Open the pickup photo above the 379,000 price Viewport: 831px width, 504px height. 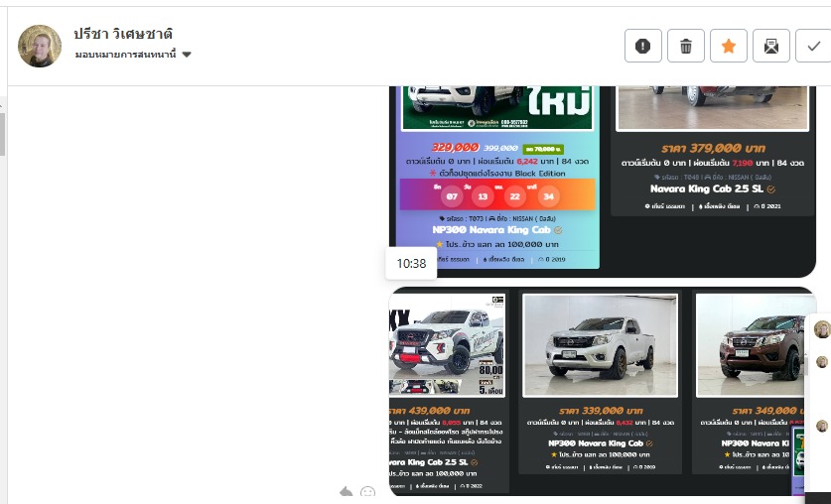(713, 108)
